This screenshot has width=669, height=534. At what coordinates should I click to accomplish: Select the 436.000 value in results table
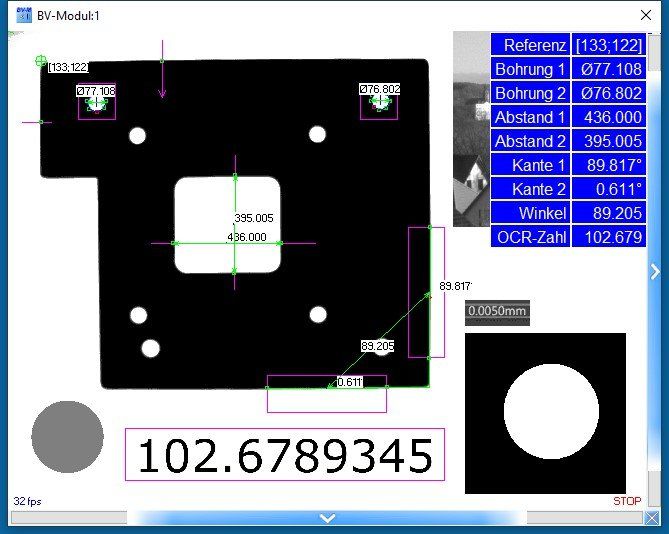coord(609,116)
